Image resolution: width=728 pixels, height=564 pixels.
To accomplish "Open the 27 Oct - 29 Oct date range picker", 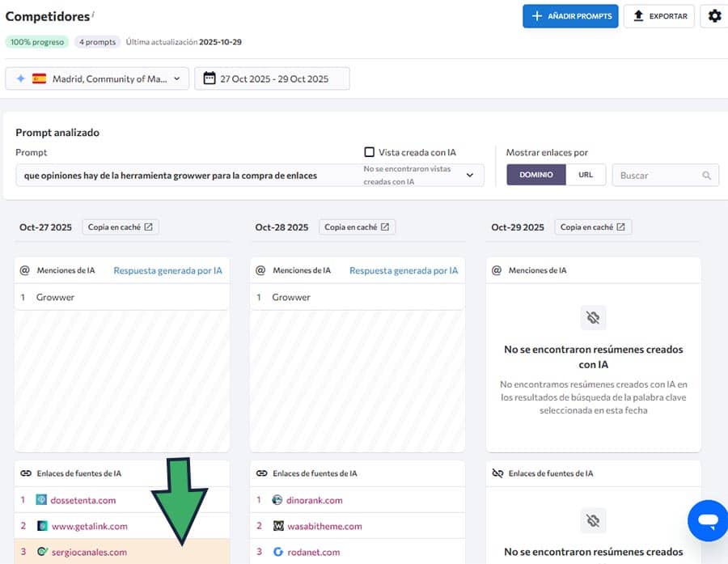I will (272, 78).
